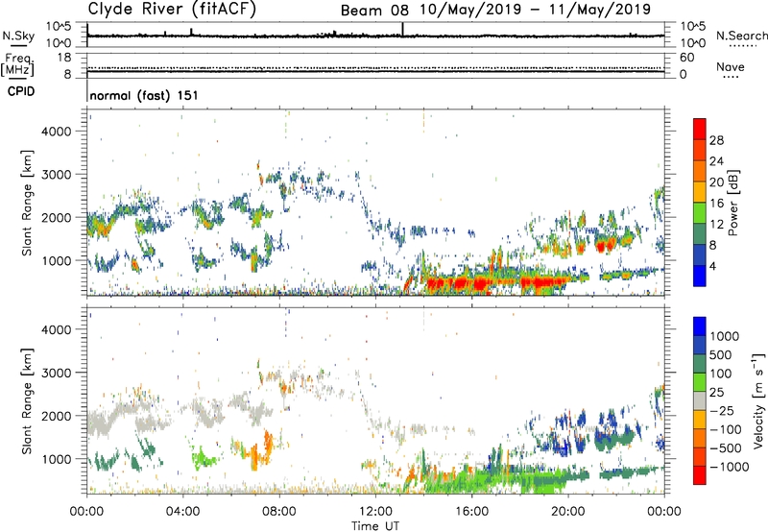Click the 'Freq. [MHz]' axis label
This screenshot has width=768, height=532.
click(18, 64)
